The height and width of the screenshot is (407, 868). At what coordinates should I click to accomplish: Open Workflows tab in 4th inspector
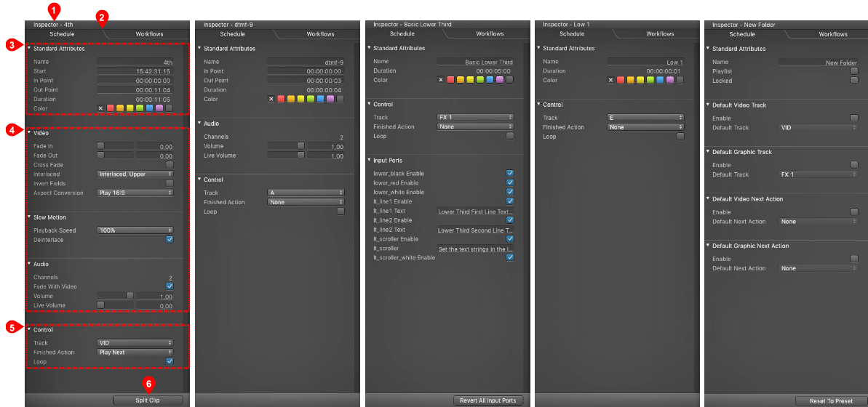pyautogui.click(x=151, y=33)
